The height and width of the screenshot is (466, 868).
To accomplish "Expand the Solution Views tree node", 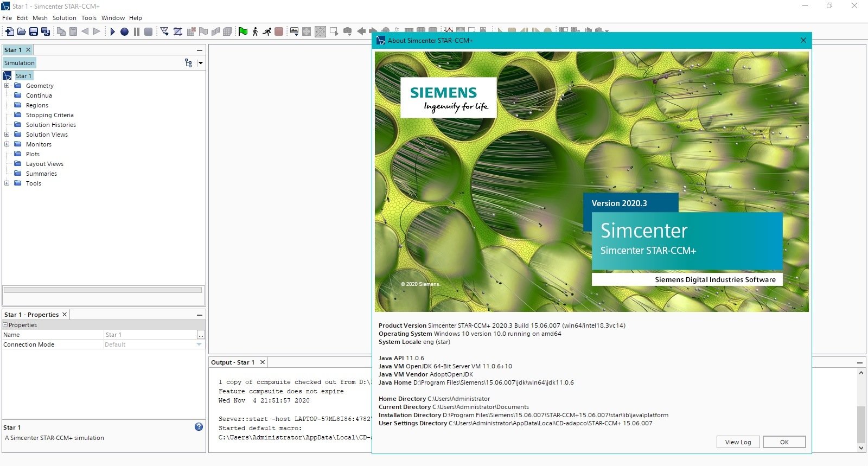I will [7, 134].
